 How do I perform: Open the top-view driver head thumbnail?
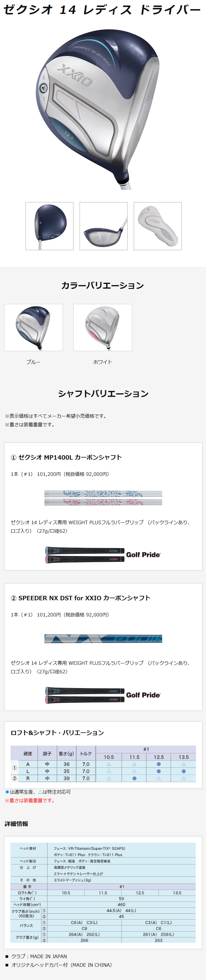click(x=49, y=226)
